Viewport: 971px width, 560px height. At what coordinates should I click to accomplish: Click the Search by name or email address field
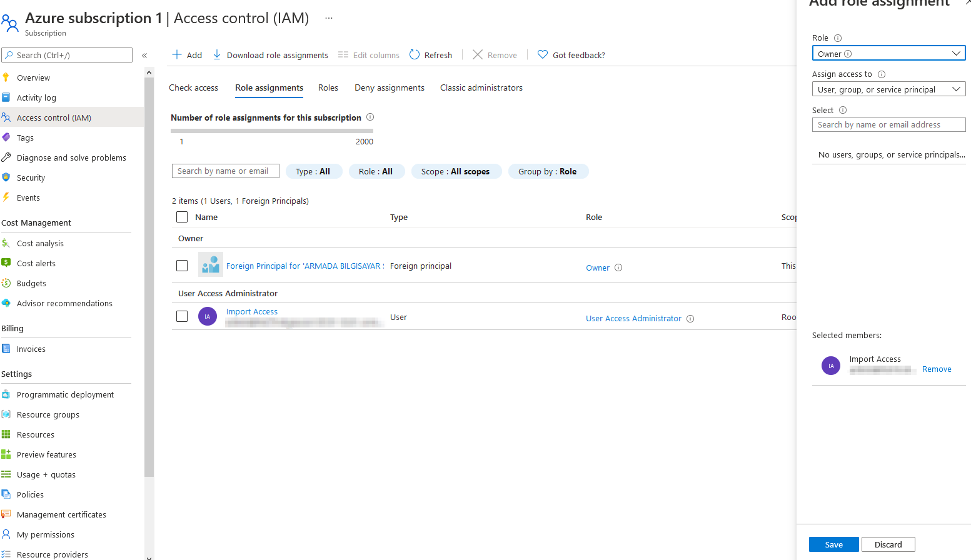click(x=888, y=125)
